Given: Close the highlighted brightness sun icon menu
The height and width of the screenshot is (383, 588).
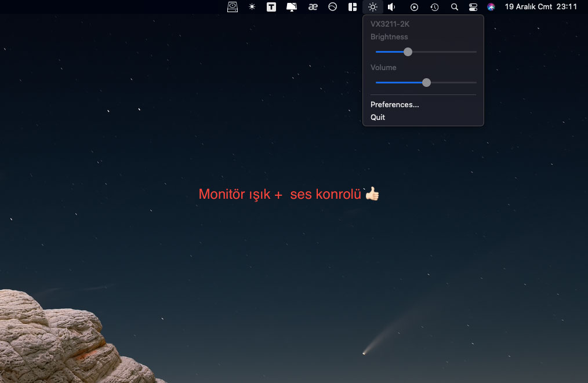Looking at the screenshot, I should 372,7.
